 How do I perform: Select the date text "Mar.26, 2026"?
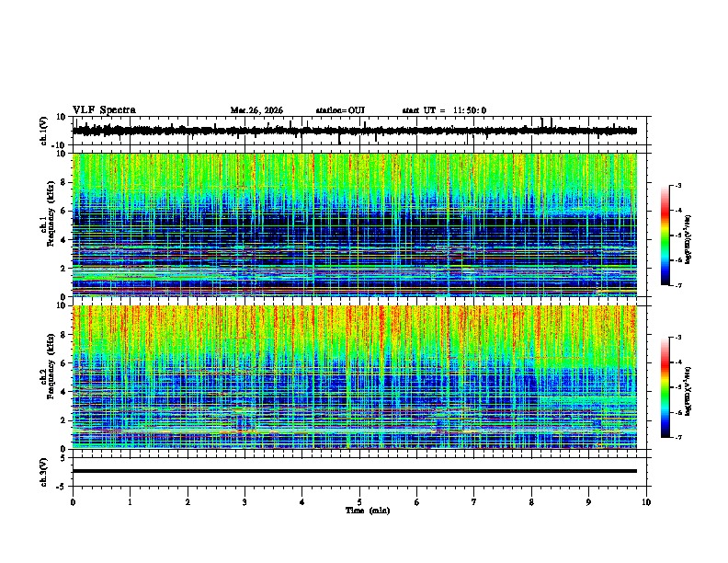pos(256,110)
